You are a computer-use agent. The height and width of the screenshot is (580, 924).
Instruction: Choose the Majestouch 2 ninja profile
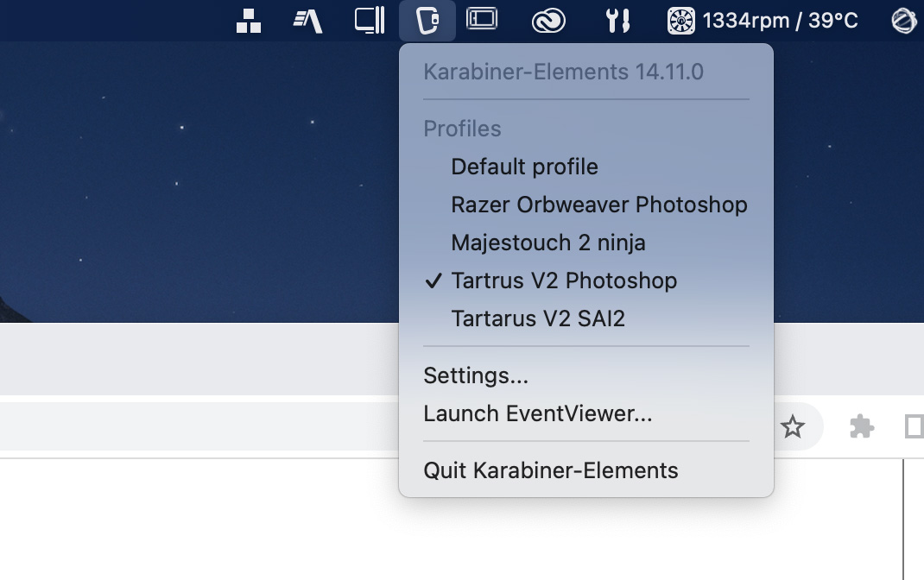click(x=585, y=243)
